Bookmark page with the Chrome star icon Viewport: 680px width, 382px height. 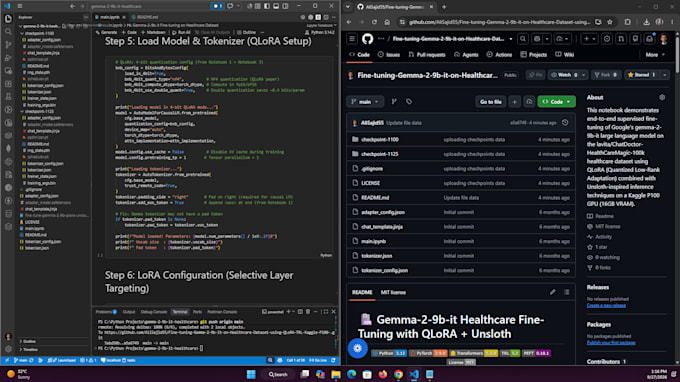pos(610,22)
